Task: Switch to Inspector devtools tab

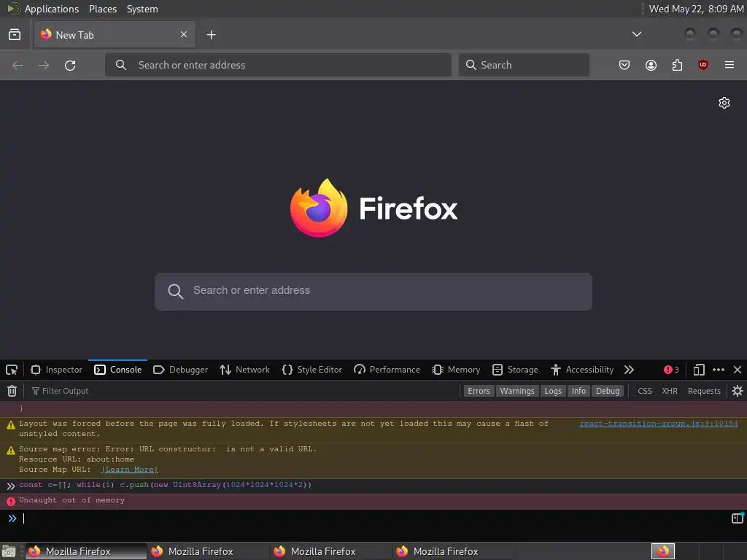Action: tap(56, 370)
